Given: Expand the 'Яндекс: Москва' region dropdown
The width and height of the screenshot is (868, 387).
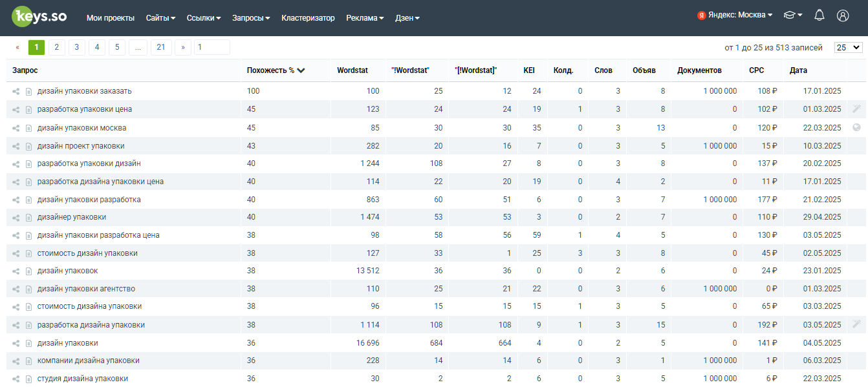Looking at the screenshot, I should [x=735, y=16].
